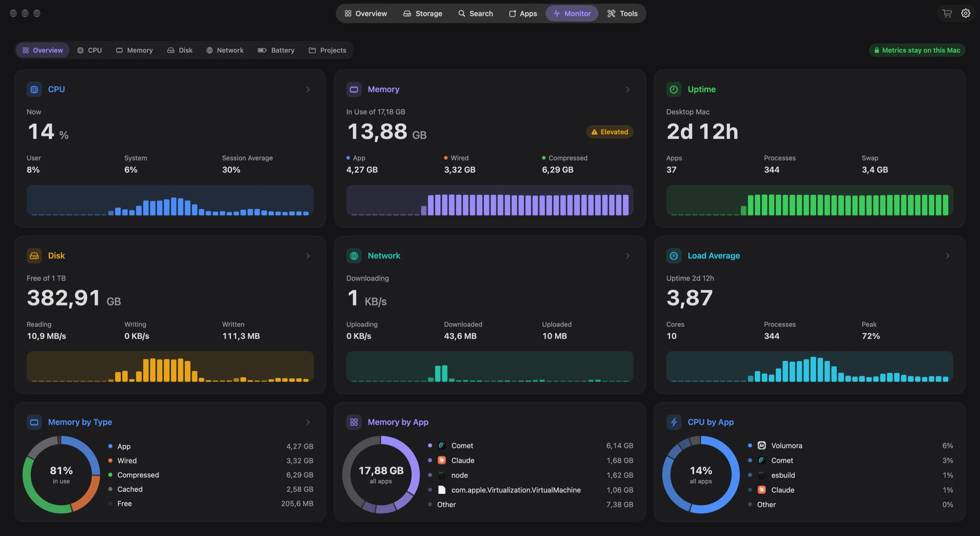This screenshot has height=536, width=980.
Task: Expand the Memory card chevron
Action: pos(628,89)
